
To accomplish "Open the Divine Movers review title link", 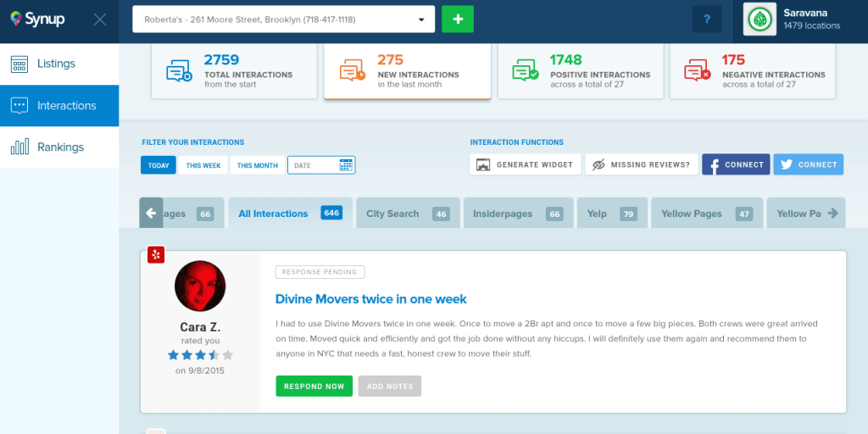I will [371, 299].
